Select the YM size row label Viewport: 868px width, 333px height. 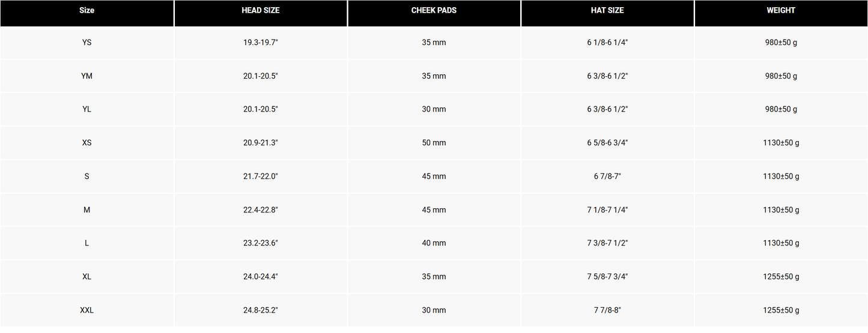coord(86,76)
